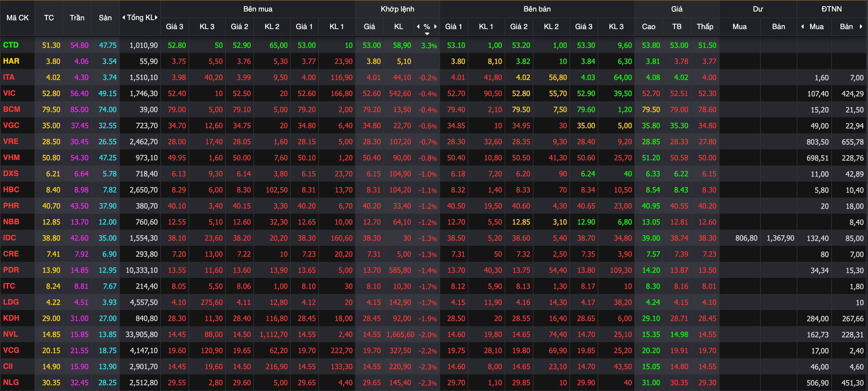Open stock symbol ITA
This screenshot has width=868, height=391.
[x=9, y=77]
